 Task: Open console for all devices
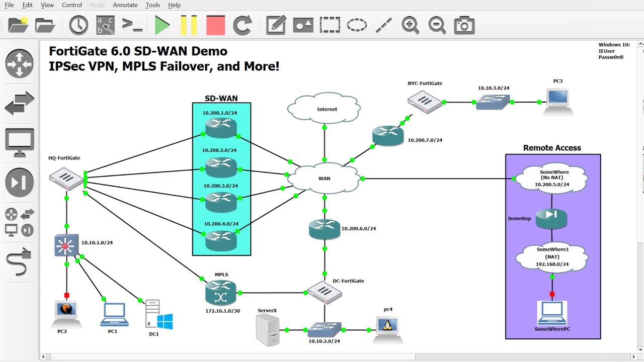coord(132,25)
